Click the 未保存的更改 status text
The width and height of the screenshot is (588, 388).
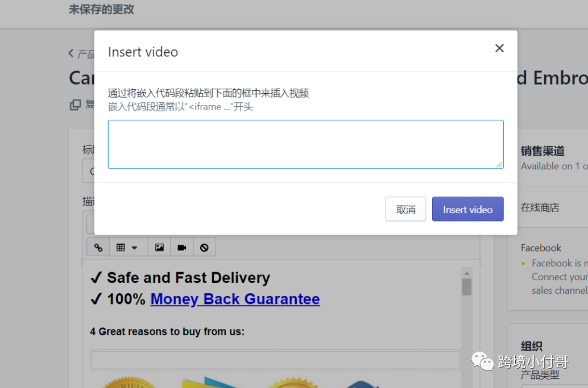click(x=101, y=9)
